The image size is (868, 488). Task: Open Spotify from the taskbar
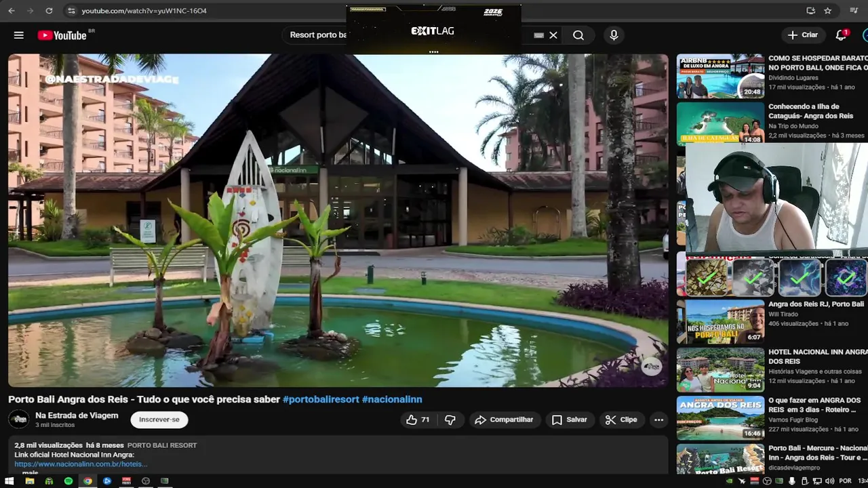(x=68, y=481)
